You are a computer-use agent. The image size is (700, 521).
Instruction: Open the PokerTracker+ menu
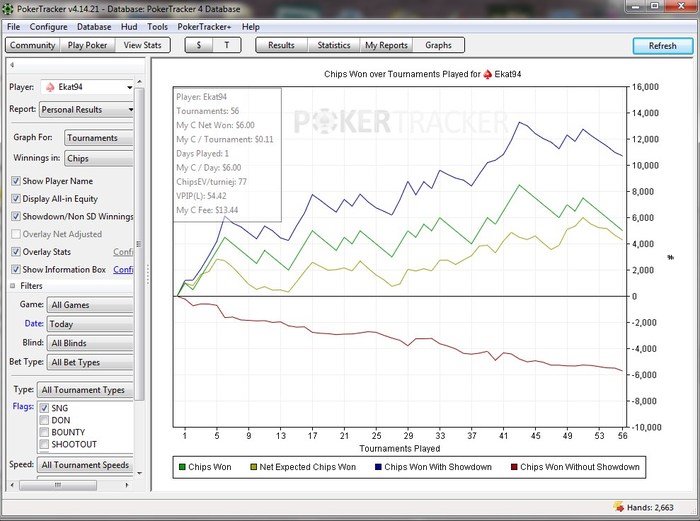204,27
